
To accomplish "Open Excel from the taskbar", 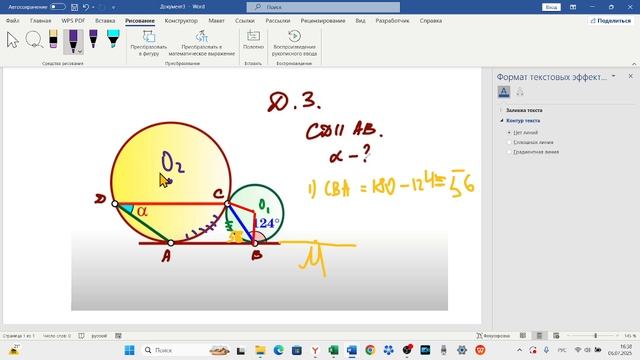I will coord(333,350).
